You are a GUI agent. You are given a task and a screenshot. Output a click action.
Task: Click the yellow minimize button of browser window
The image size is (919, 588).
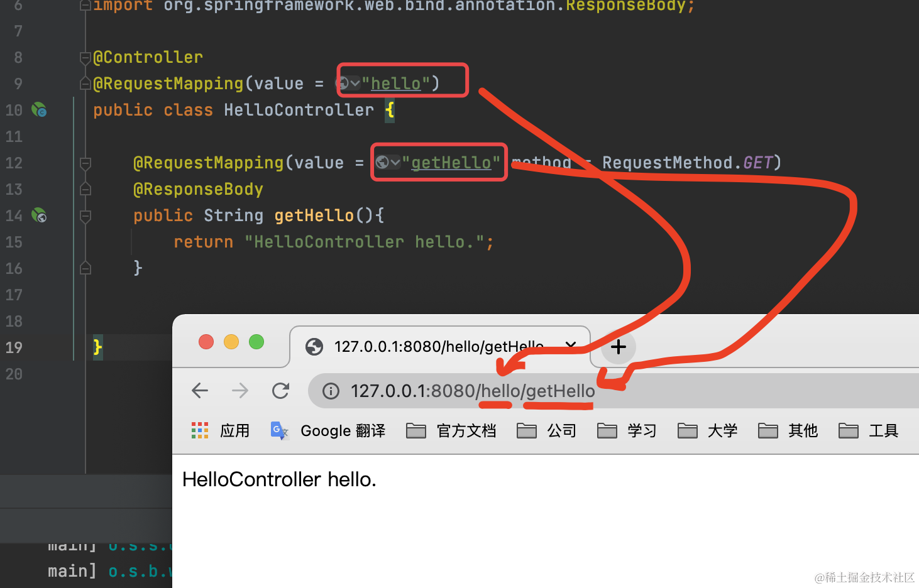[231, 342]
